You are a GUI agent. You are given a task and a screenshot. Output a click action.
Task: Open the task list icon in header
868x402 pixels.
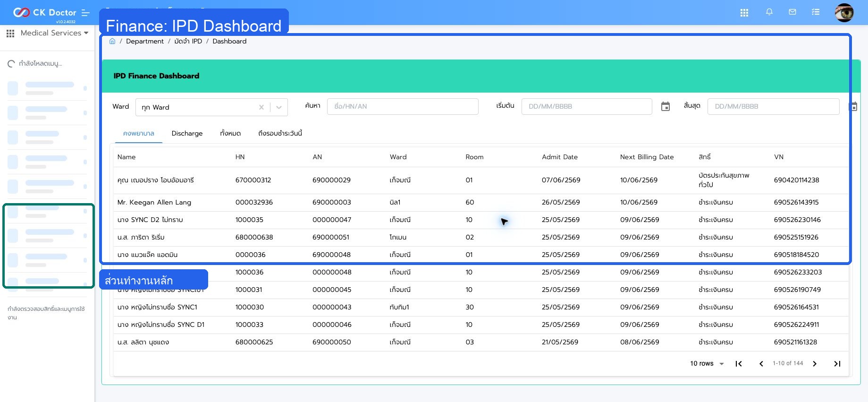(816, 12)
